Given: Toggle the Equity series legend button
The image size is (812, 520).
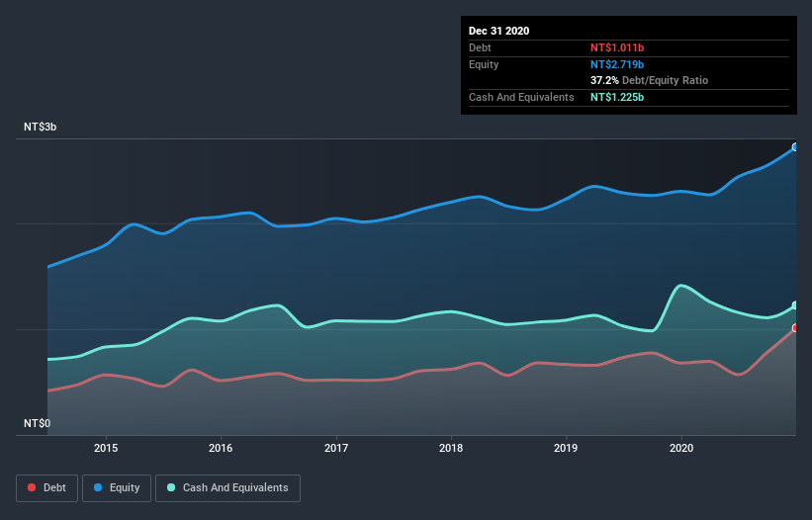Looking at the screenshot, I should pos(117,488).
